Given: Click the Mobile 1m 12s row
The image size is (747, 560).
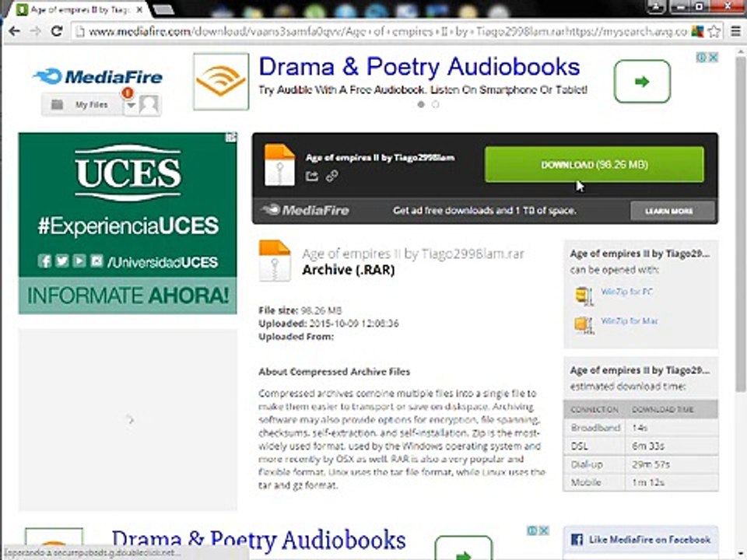Looking at the screenshot, I should pos(640,482).
